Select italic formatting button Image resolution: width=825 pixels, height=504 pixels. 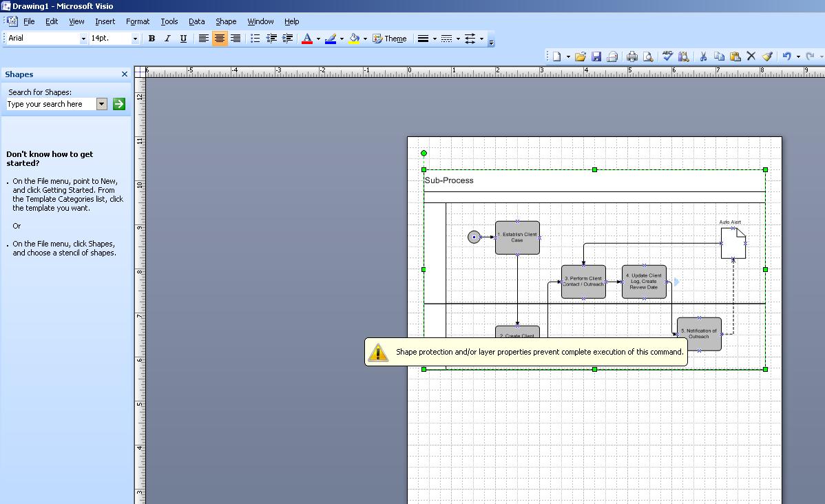(167, 39)
